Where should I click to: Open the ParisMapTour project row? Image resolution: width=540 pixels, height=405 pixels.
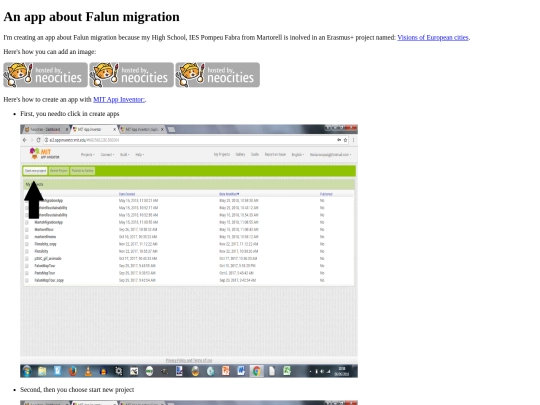coord(45,273)
